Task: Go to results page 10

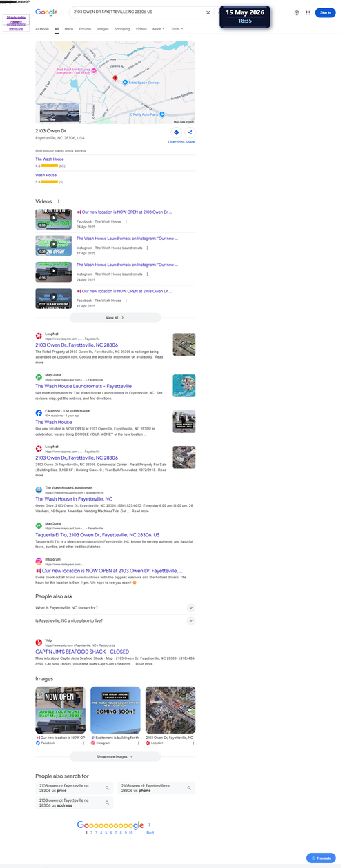Action: click(x=130, y=833)
